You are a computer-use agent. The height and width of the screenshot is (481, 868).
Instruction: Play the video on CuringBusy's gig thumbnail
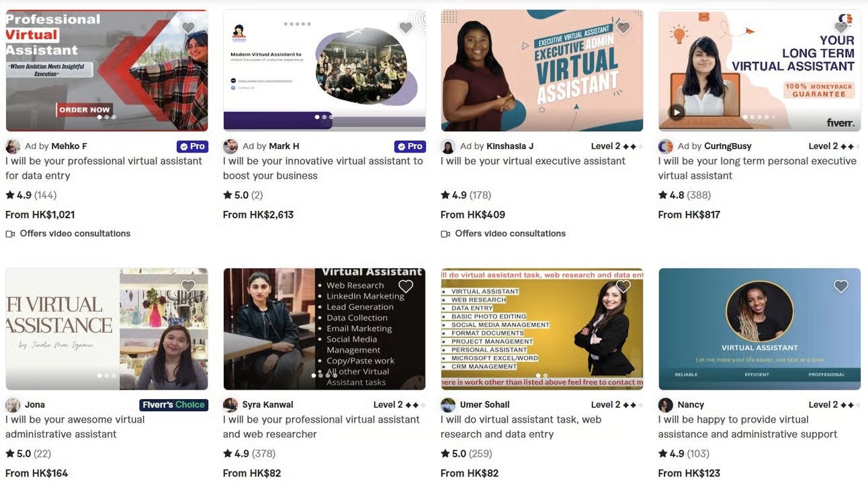[676, 112]
